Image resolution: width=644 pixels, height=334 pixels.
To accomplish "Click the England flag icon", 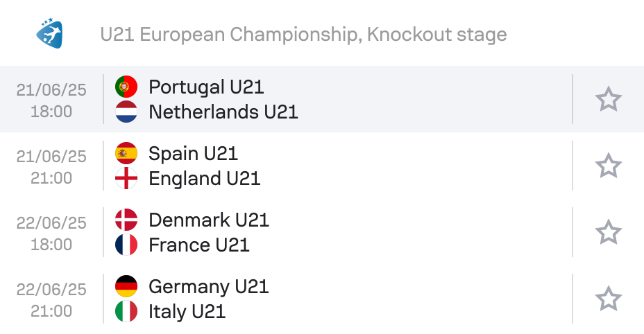I will click(126, 178).
